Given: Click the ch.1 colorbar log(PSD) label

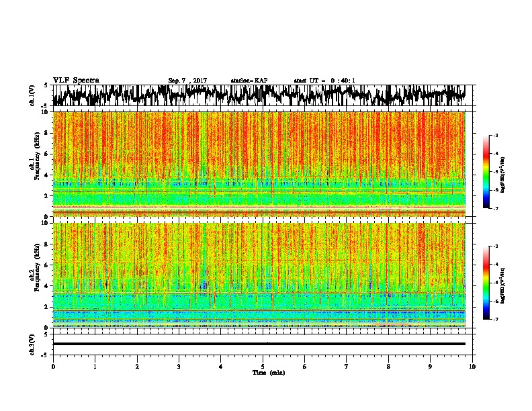Looking at the screenshot, I should 502,175.
